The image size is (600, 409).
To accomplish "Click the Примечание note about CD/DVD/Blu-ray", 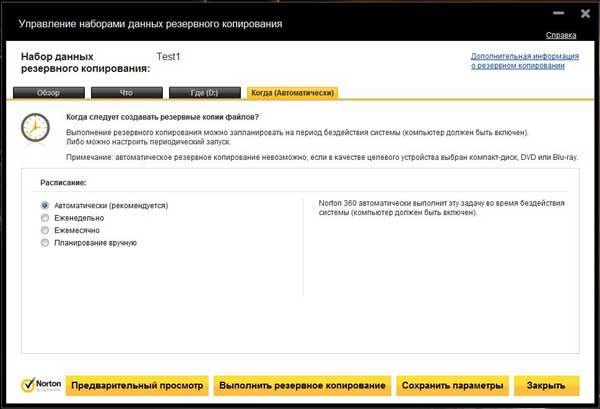I will click(322, 157).
